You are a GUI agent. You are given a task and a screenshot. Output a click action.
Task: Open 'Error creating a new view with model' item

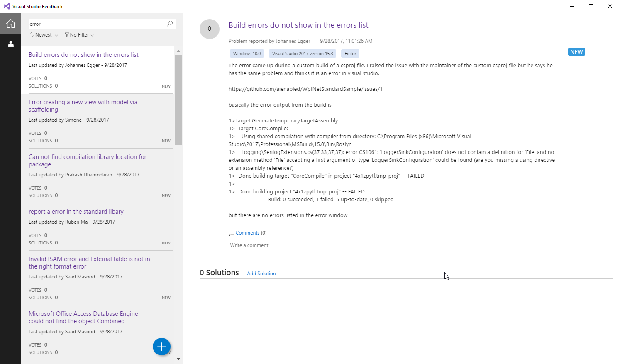click(97, 121)
